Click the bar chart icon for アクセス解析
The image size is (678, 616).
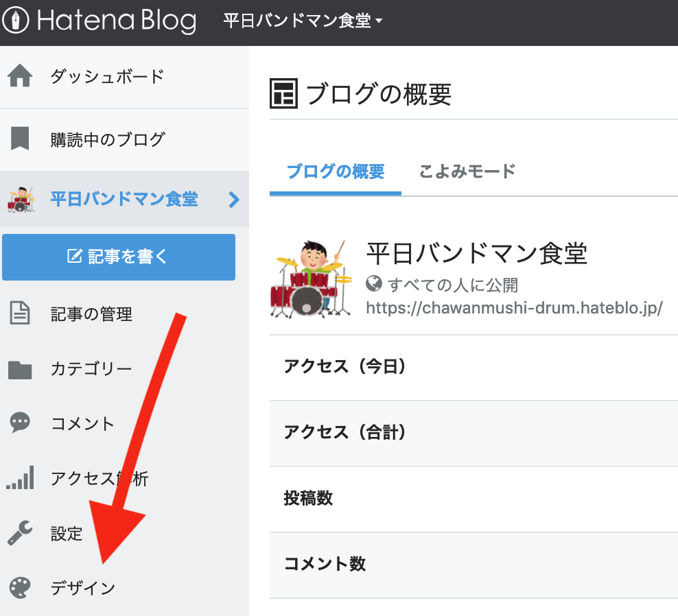coord(20,477)
